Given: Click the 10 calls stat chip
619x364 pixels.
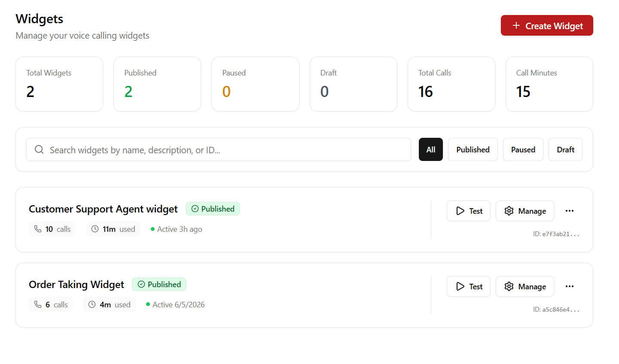Looking at the screenshot, I should (x=52, y=229).
